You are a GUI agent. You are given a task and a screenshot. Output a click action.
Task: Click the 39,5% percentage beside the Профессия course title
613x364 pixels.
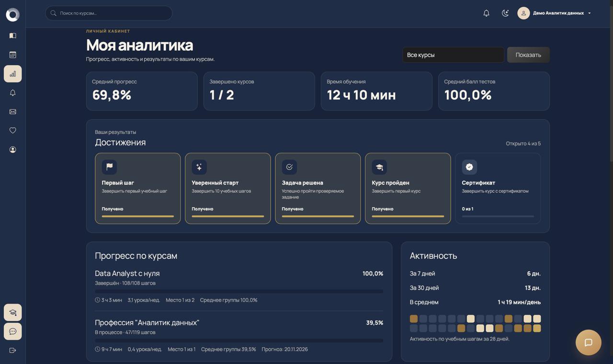point(375,323)
